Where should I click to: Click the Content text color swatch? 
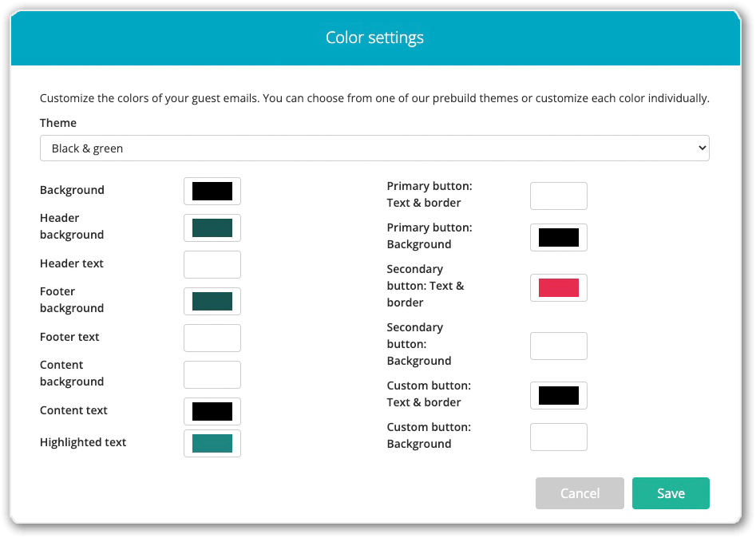pyautogui.click(x=212, y=411)
